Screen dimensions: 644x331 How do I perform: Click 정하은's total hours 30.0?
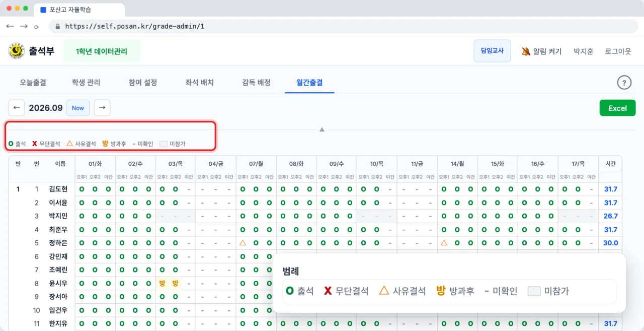tap(610, 243)
